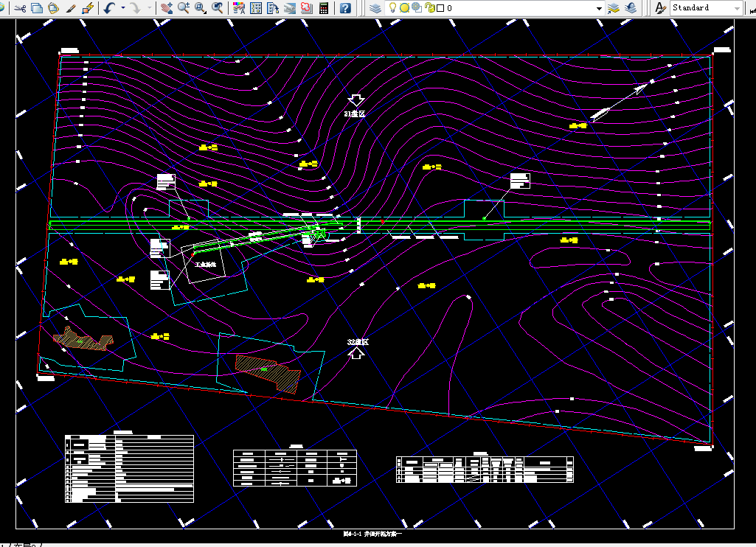
Task: Click the Zoom Previous icon
Action: 218,8
